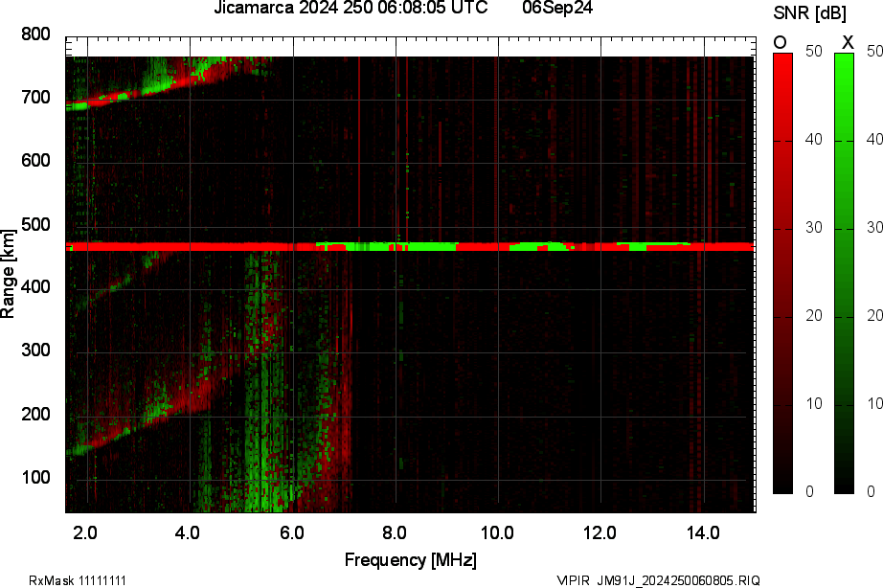Click the green echo trace start near 150 km
The height and width of the screenshot is (588, 883).
click(x=79, y=450)
